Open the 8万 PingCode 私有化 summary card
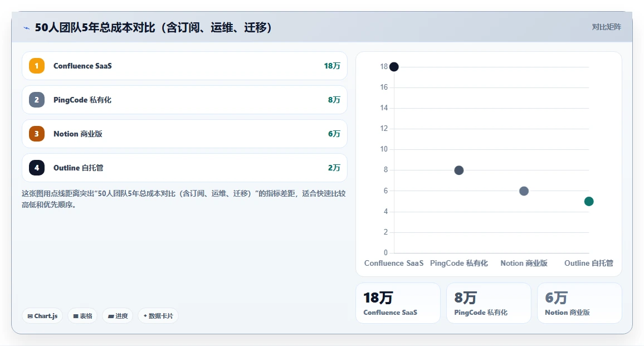The image size is (644, 346). tap(489, 303)
